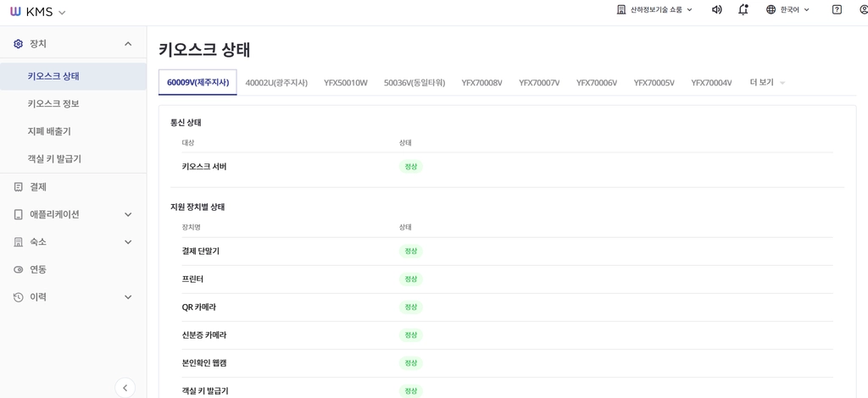The image size is (868, 398).
Task: Click the speaker sound icon in header
Action: pos(716,9)
